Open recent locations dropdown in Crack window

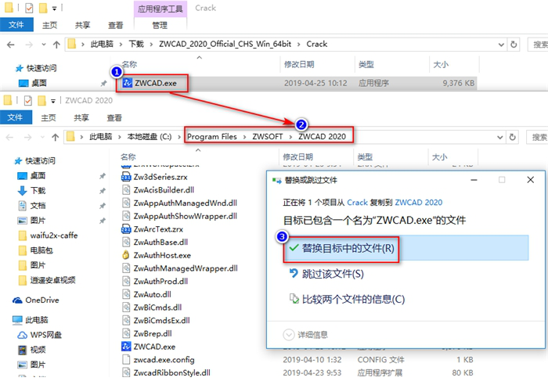(x=44, y=45)
